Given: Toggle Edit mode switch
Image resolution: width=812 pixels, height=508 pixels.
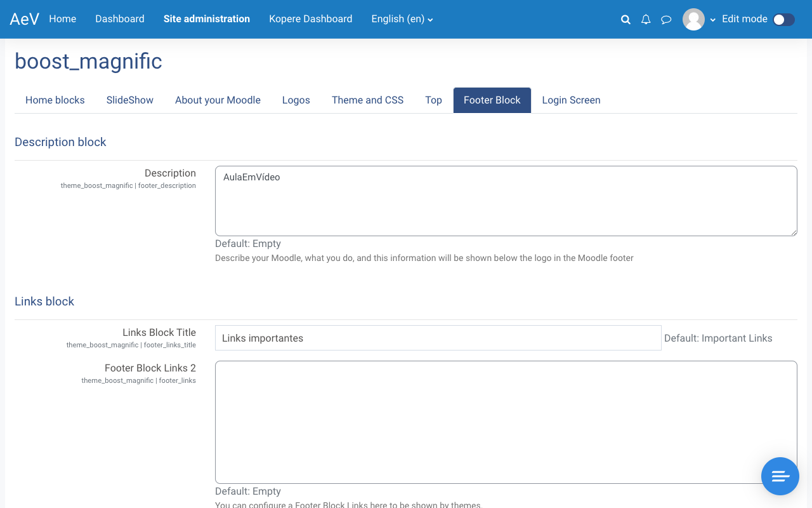Looking at the screenshot, I should tap(783, 20).
